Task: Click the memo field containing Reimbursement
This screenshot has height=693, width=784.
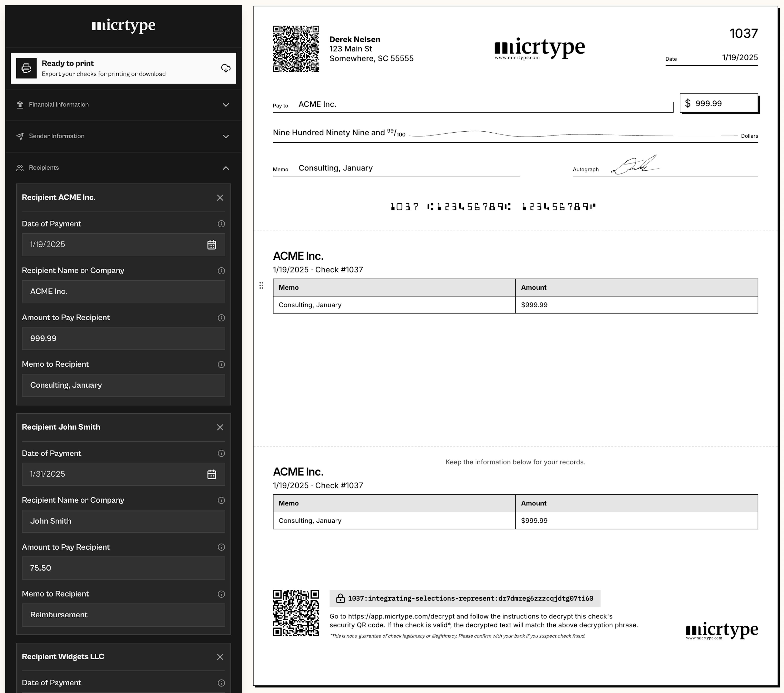Action: point(124,615)
